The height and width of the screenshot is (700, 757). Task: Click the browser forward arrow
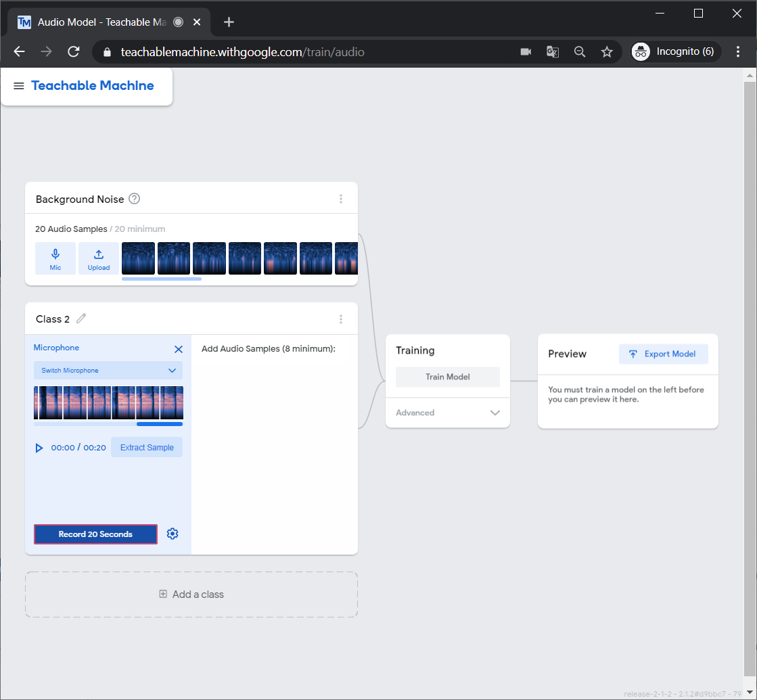(x=47, y=51)
